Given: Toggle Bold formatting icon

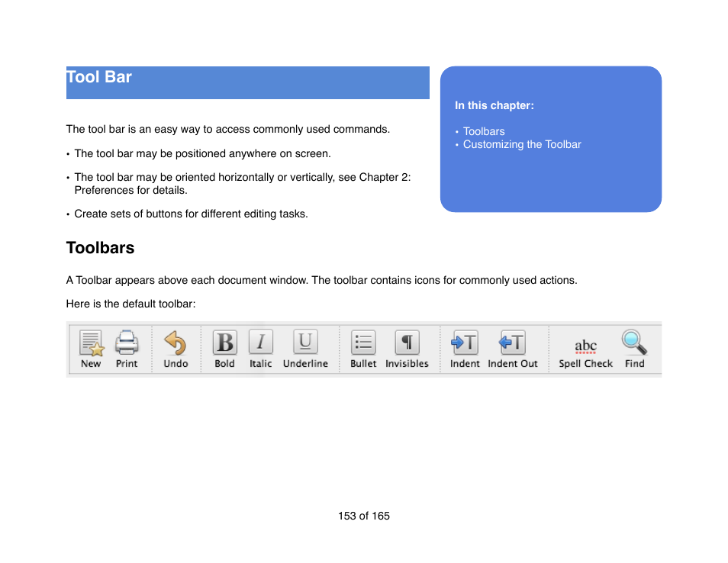Looking at the screenshot, I should 224,343.
